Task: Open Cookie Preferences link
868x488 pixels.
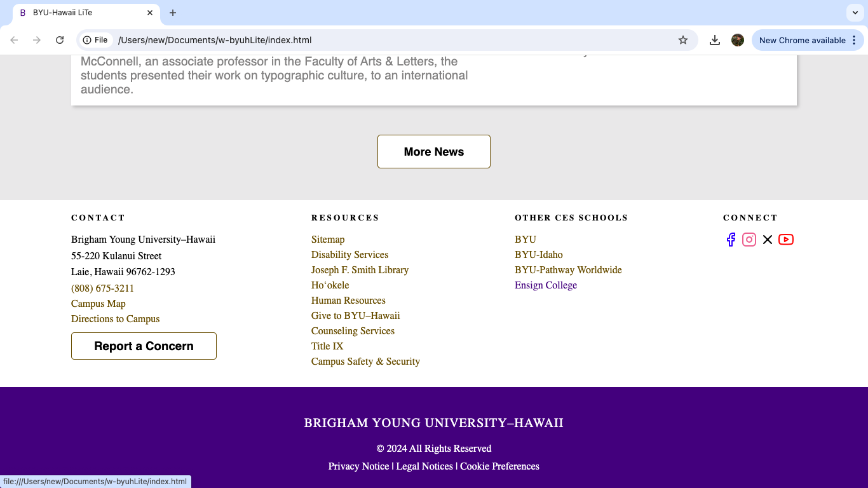Action: pyautogui.click(x=499, y=466)
